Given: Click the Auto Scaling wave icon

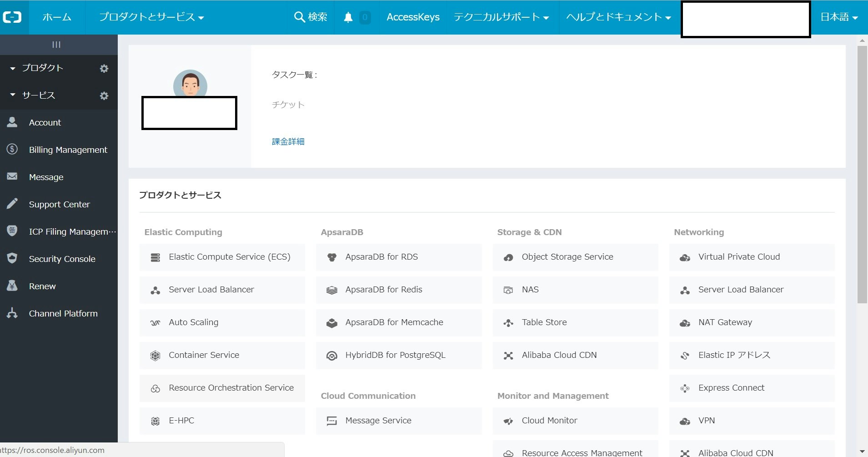Looking at the screenshot, I should 156,323.
